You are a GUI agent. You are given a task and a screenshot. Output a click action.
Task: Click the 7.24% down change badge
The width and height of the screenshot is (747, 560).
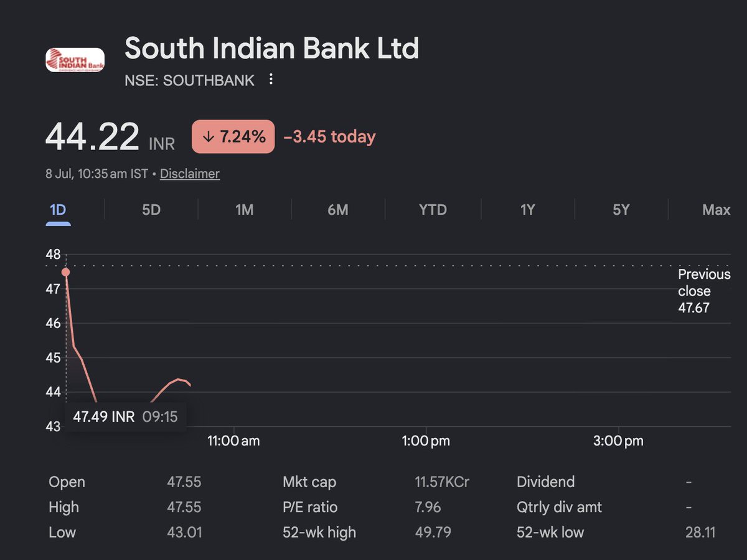click(233, 136)
